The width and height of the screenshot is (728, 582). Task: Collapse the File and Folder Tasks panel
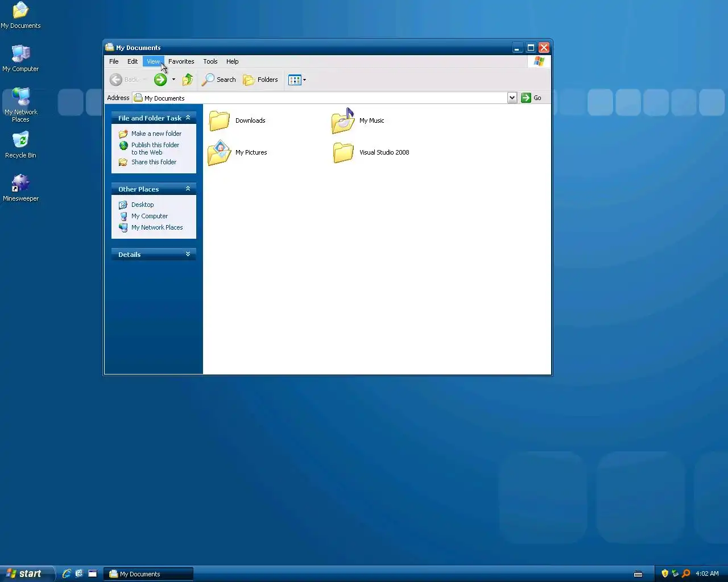click(188, 118)
